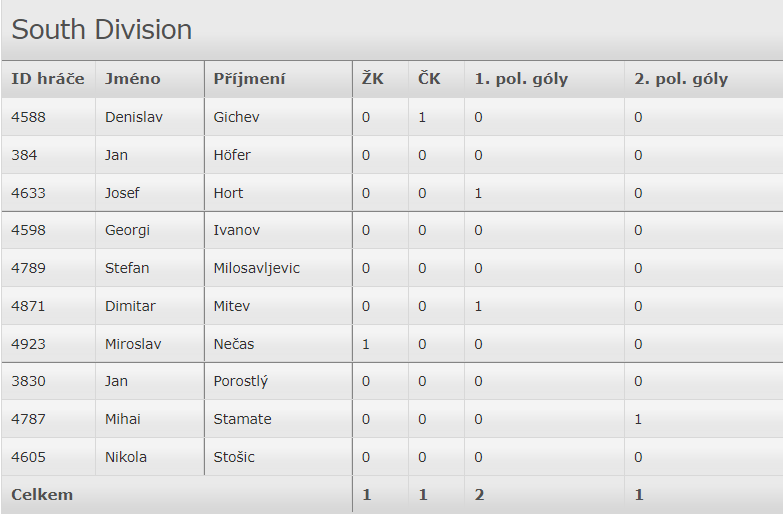The width and height of the screenshot is (783, 517).
Task: Click the 'ČK' red card column header
Action: click(428, 79)
